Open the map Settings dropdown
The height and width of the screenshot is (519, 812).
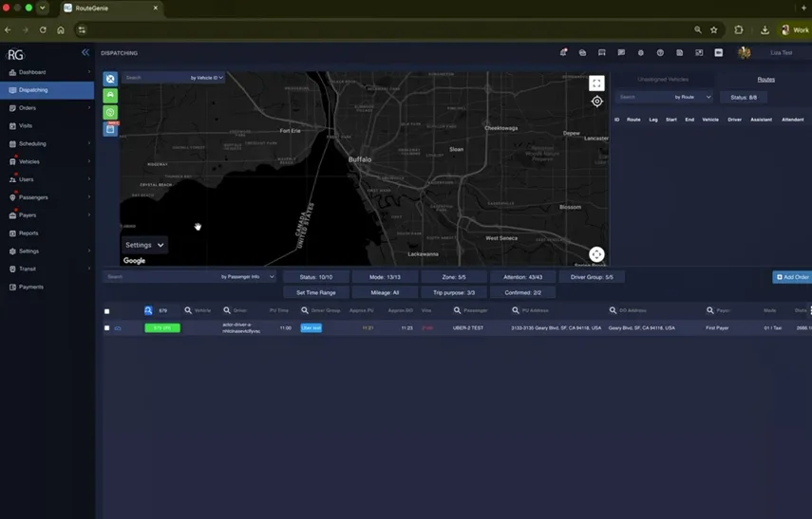(x=144, y=245)
